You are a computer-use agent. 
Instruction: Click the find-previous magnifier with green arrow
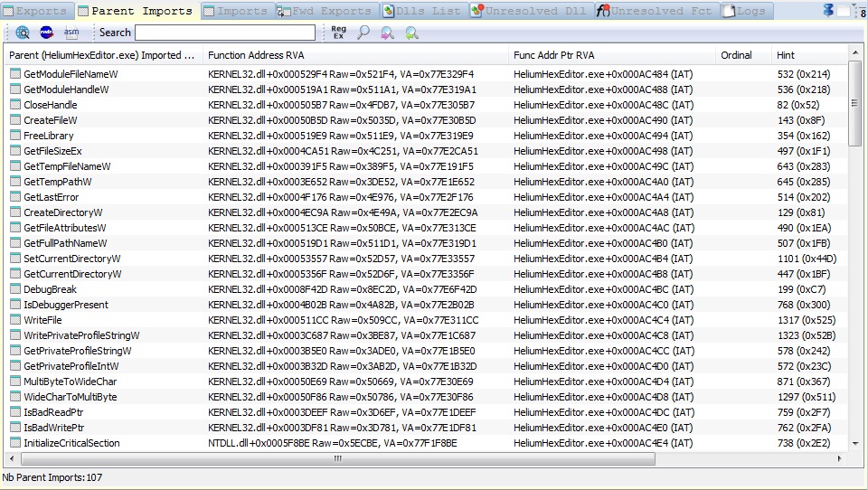pyautogui.click(x=412, y=33)
